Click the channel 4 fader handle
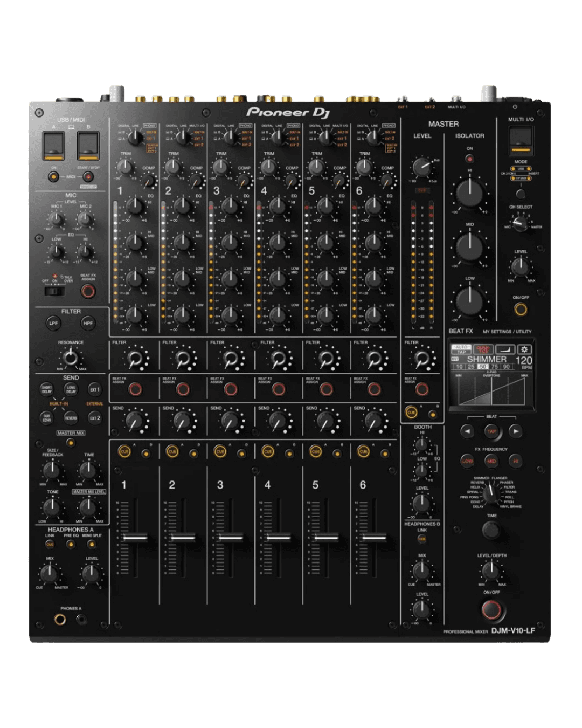 279,537
